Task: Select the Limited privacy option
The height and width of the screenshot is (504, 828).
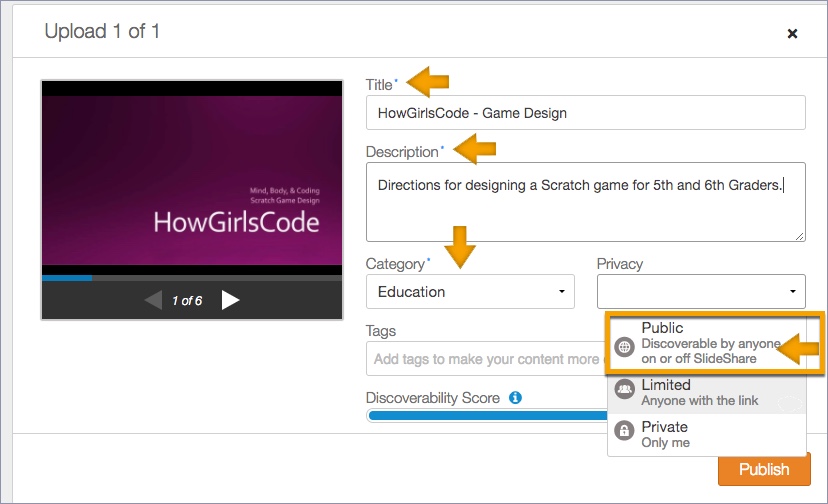Action: click(707, 393)
